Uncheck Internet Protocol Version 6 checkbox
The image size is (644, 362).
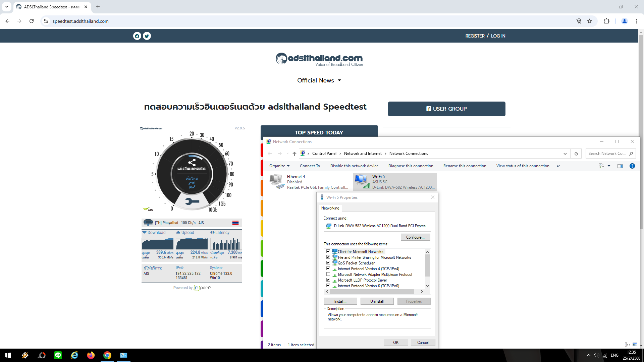click(x=328, y=286)
